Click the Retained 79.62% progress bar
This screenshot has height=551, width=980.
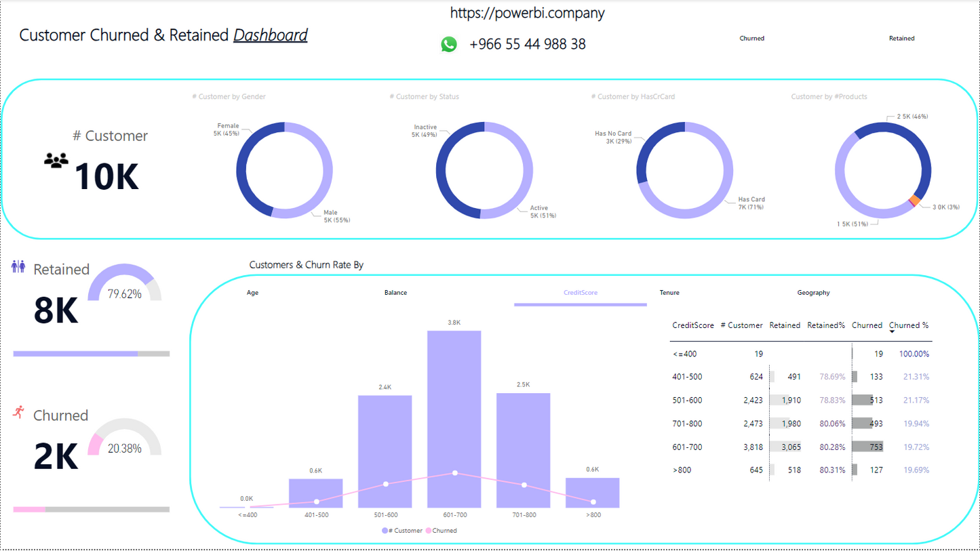91,354
